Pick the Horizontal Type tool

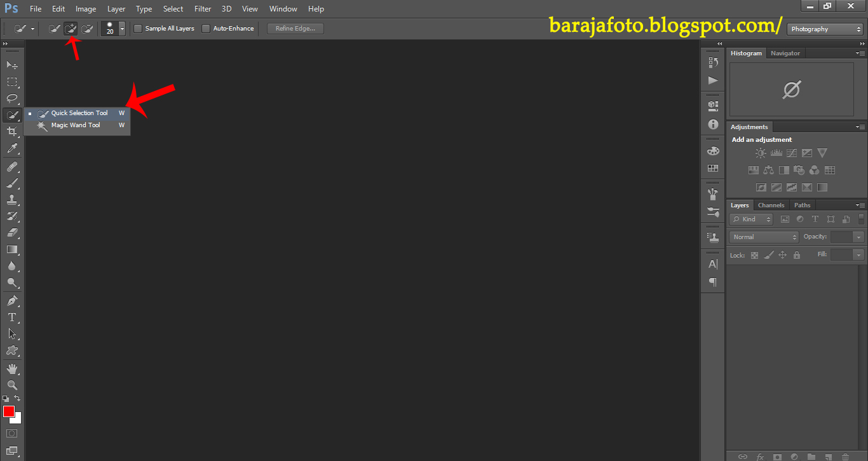pyautogui.click(x=12, y=316)
